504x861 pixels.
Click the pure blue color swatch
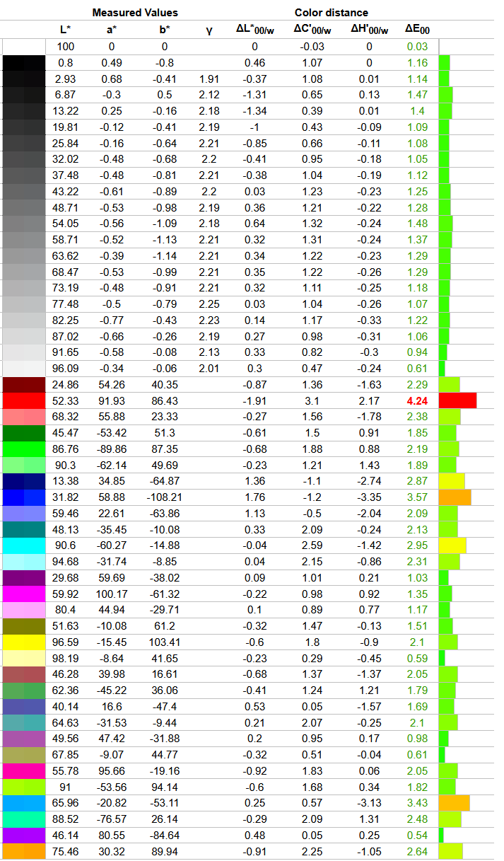coord(24,497)
